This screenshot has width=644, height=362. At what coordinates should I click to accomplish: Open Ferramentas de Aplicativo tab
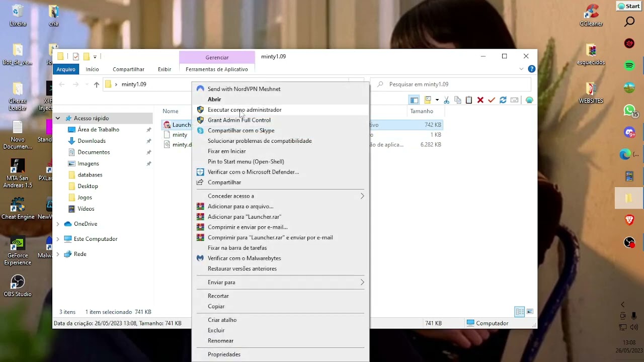[x=217, y=69]
